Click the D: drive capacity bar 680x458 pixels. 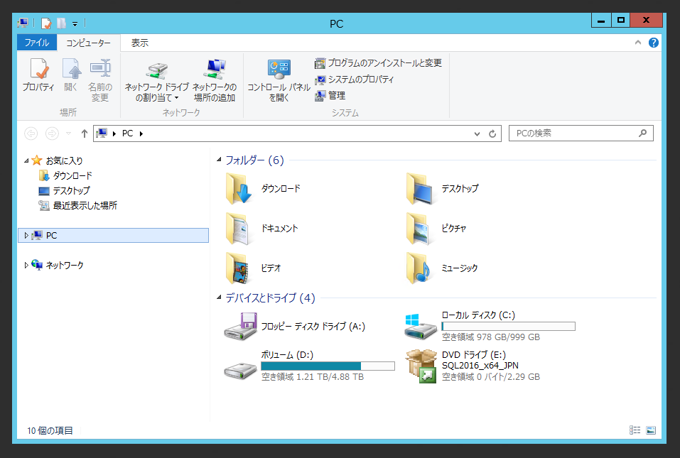tap(328, 366)
